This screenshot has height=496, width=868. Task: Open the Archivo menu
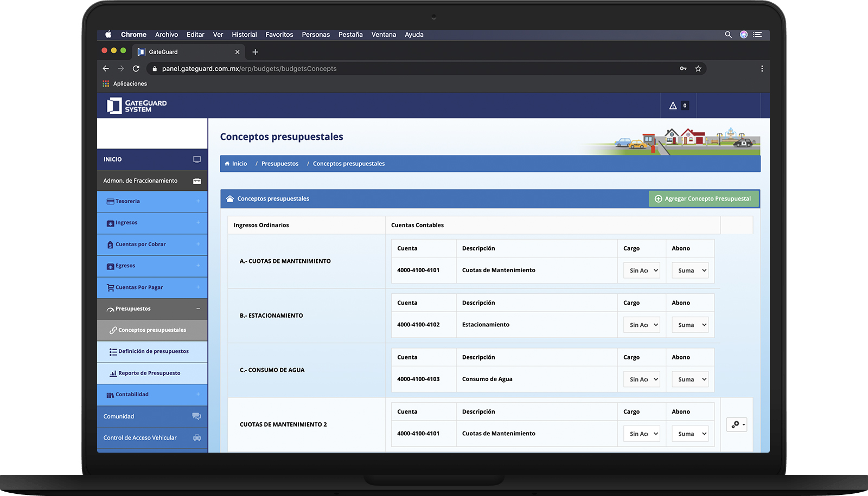point(167,35)
